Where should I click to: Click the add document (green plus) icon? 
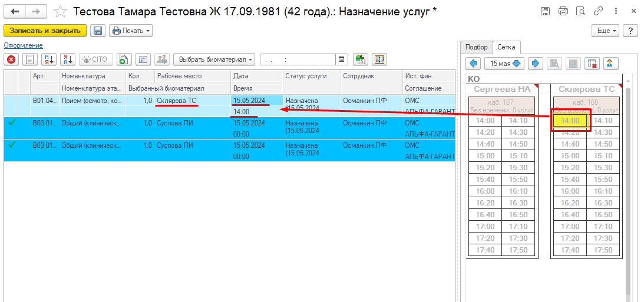(x=124, y=59)
